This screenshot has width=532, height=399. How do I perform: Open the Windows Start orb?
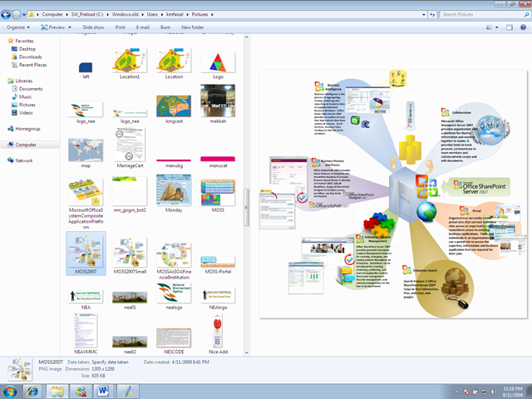pos(9,392)
